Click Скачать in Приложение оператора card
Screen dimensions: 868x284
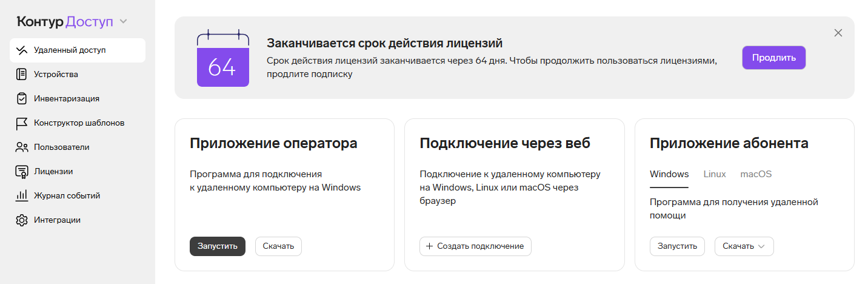click(278, 246)
